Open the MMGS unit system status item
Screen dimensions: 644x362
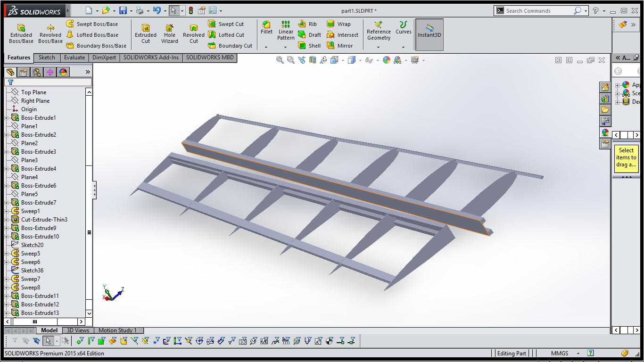[560, 353]
